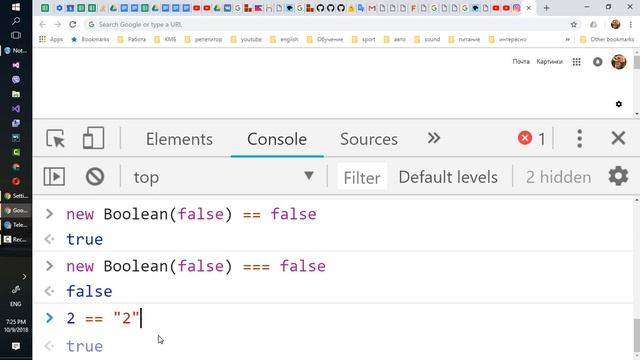This screenshot has height=360, width=640.
Task: Click the new Boolean(false) === false entry
Action: [x=196, y=267]
